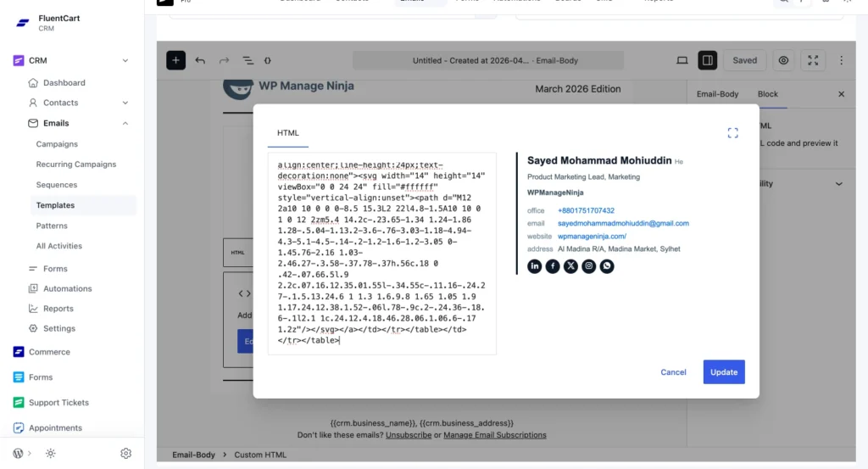Image resolution: width=868 pixels, height=469 pixels.
Task: Click the Instagram icon in signature preview
Action: 588,266
